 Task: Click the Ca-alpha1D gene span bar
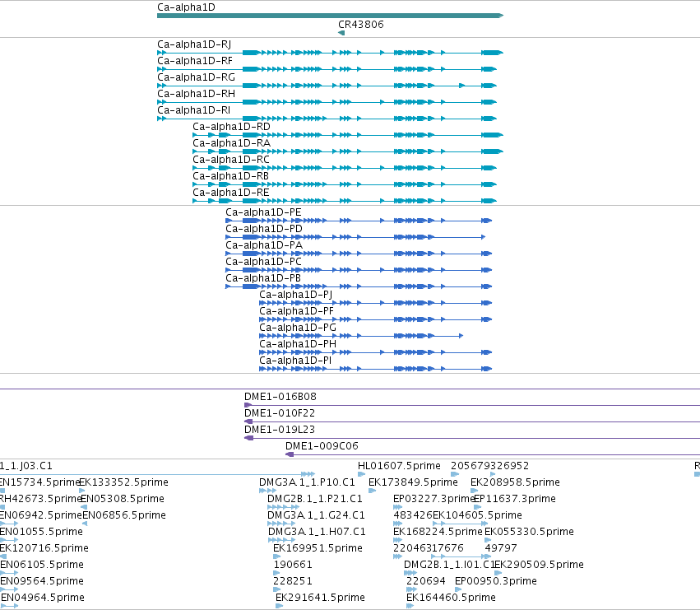(331, 16)
